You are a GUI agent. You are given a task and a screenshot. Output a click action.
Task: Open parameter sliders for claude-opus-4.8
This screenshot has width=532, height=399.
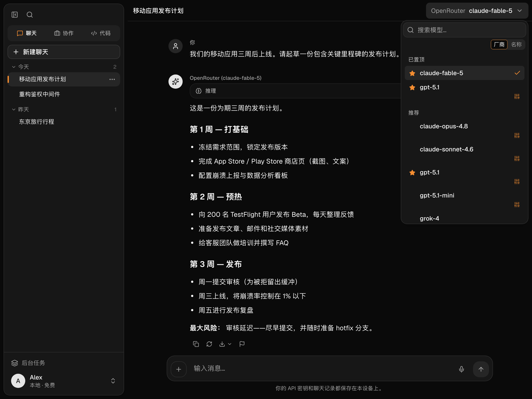[x=517, y=135]
